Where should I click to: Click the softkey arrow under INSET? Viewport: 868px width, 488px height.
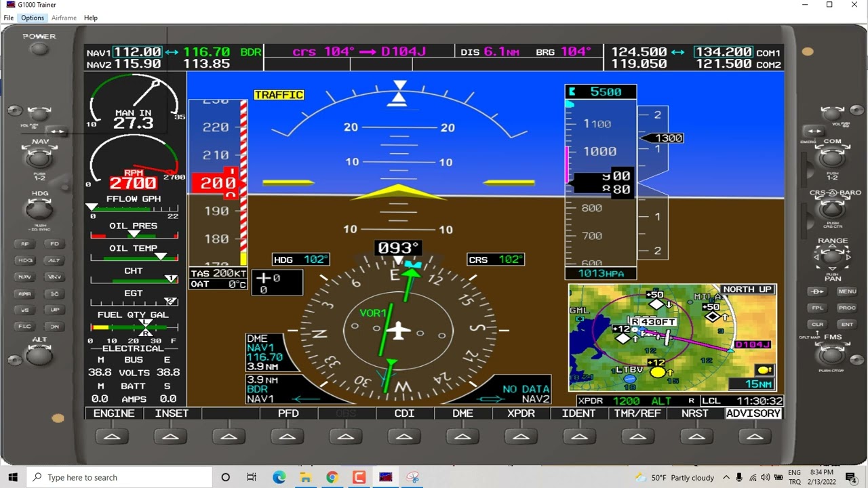point(171,437)
